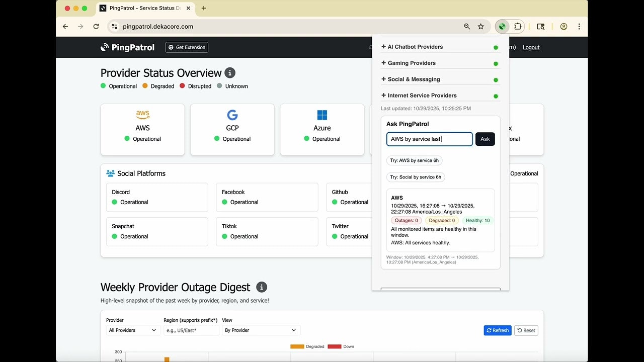Image resolution: width=644 pixels, height=362 pixels.
Task: Click the Reset button
Action: (x=526, y=330)
